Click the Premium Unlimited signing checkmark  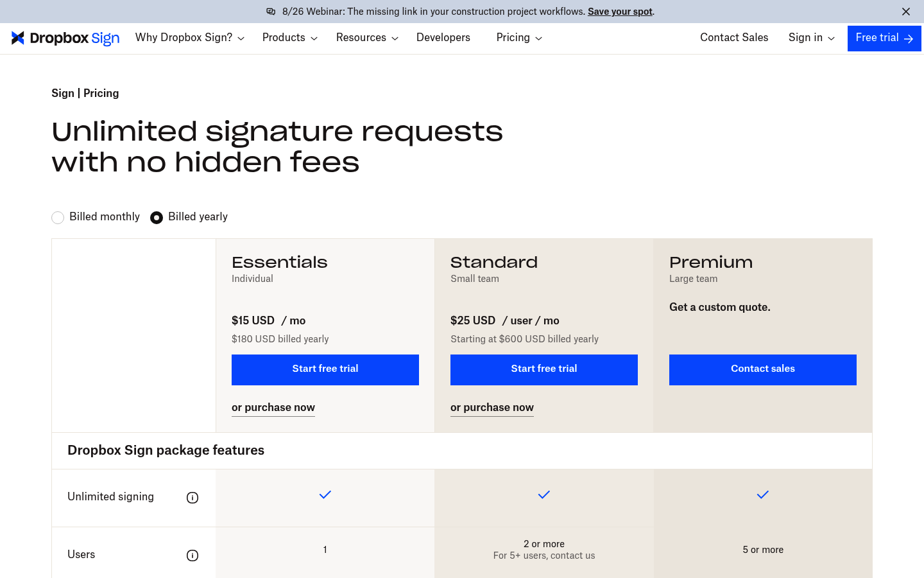(763, 495)
